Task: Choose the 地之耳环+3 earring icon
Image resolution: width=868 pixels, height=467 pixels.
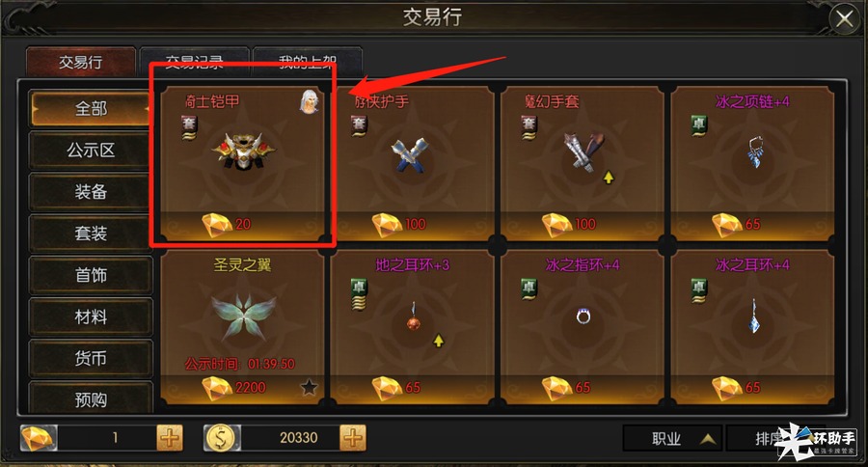Action: (x=414, y=316)
